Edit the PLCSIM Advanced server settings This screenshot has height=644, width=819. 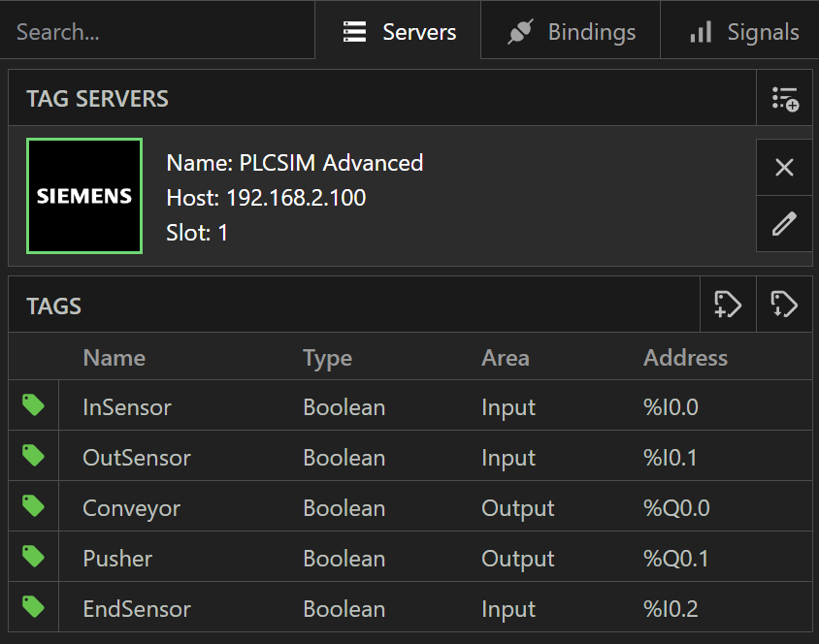click(x=784, y=224)
